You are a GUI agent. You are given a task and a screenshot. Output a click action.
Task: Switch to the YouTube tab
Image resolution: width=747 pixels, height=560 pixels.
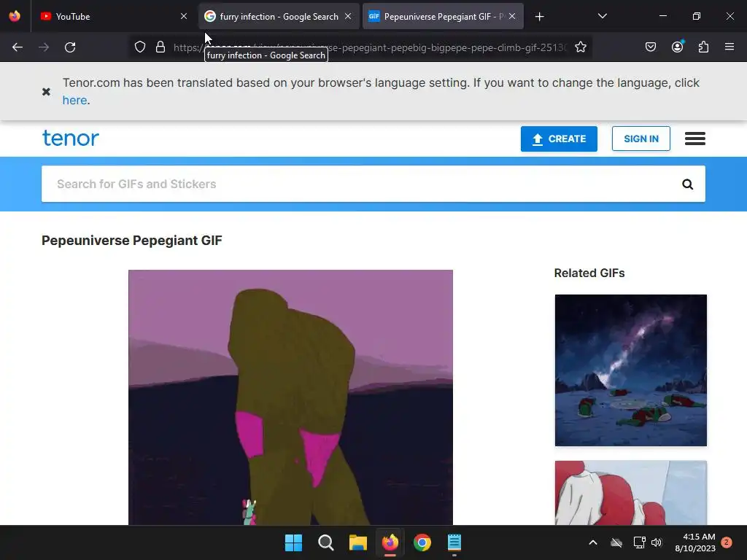[x=112, y=16]
